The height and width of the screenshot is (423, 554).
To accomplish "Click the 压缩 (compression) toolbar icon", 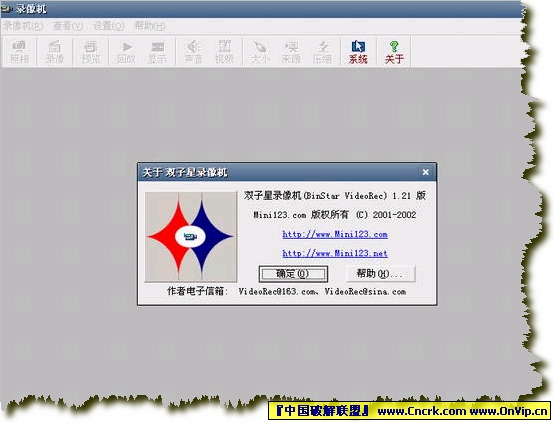I will pyautogui.click(x=322, y=52).
